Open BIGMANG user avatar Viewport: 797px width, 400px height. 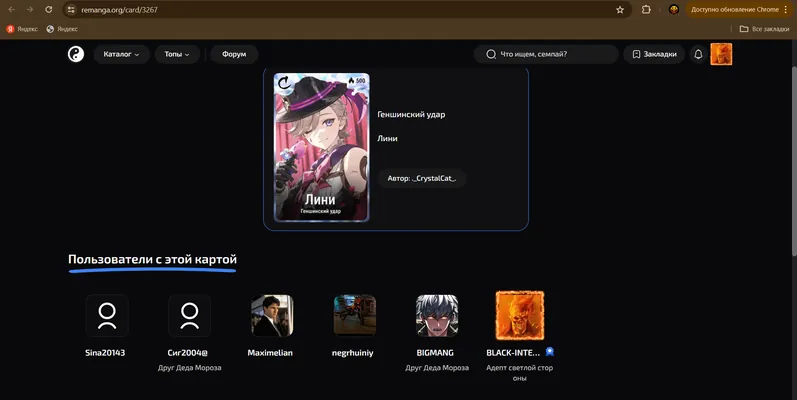coord(437,316)
